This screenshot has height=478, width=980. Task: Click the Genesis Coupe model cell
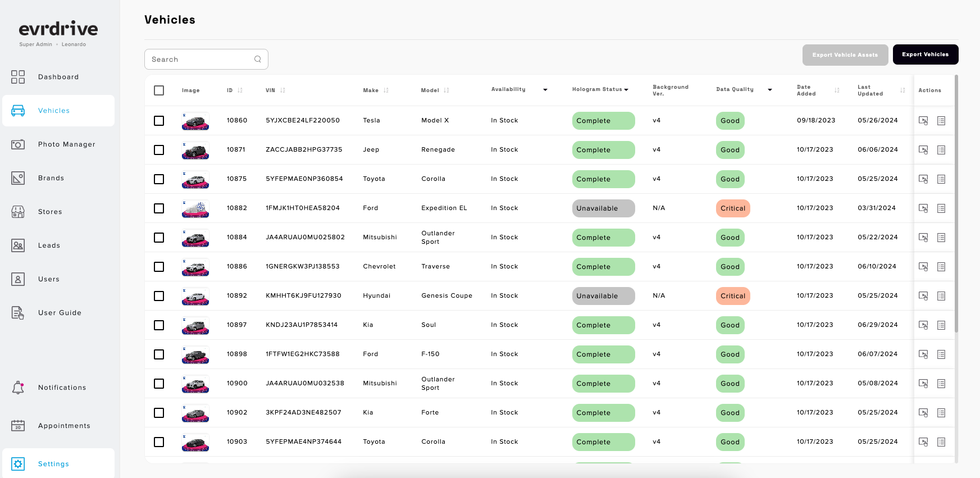pyautogui.click(x=447, y=296)
